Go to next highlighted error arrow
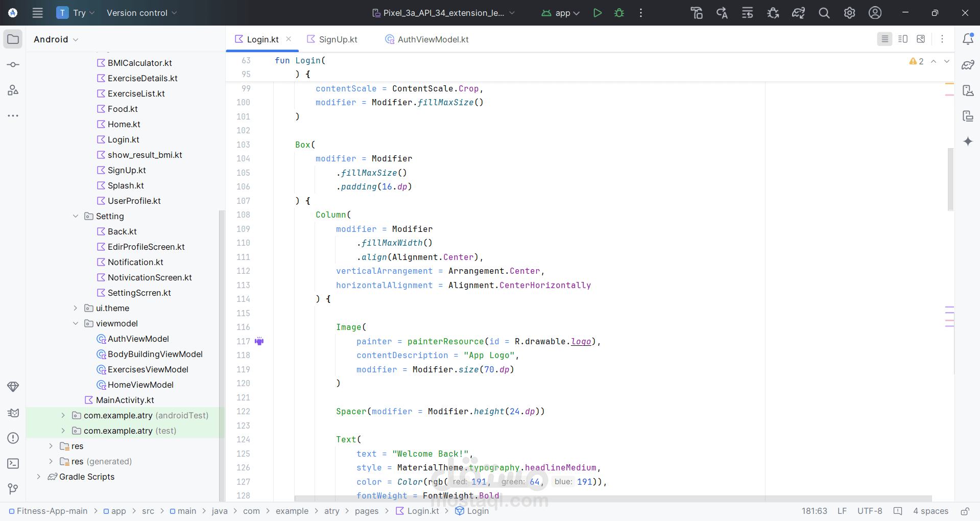This screenshot has width=980, height=521. (946, 61)
